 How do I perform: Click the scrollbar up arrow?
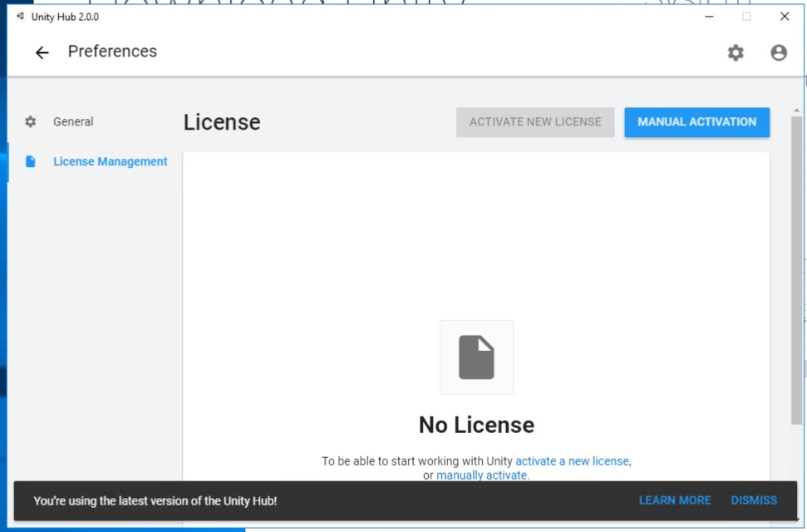coord(797,111)
